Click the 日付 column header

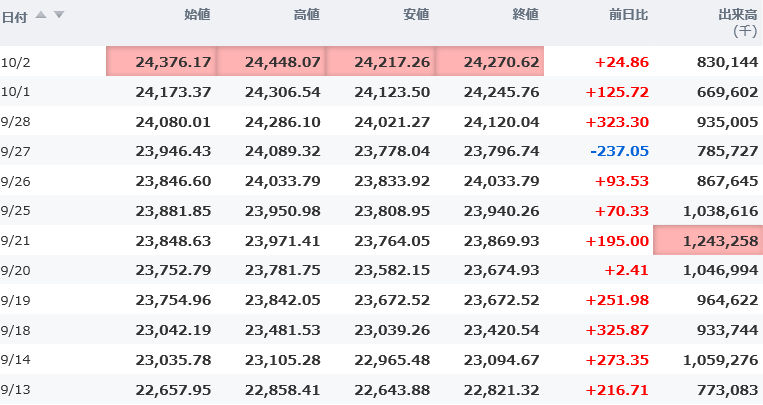(14, 16)
